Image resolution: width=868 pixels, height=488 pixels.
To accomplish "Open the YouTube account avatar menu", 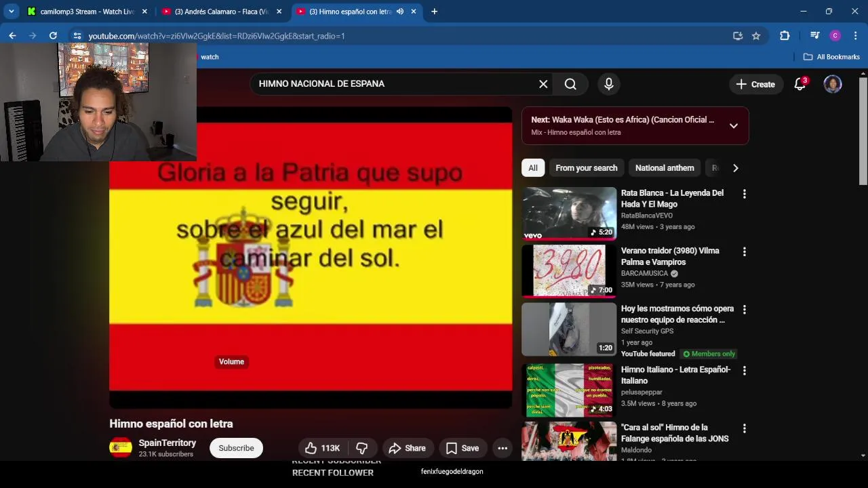I will [x=833, y=84].
